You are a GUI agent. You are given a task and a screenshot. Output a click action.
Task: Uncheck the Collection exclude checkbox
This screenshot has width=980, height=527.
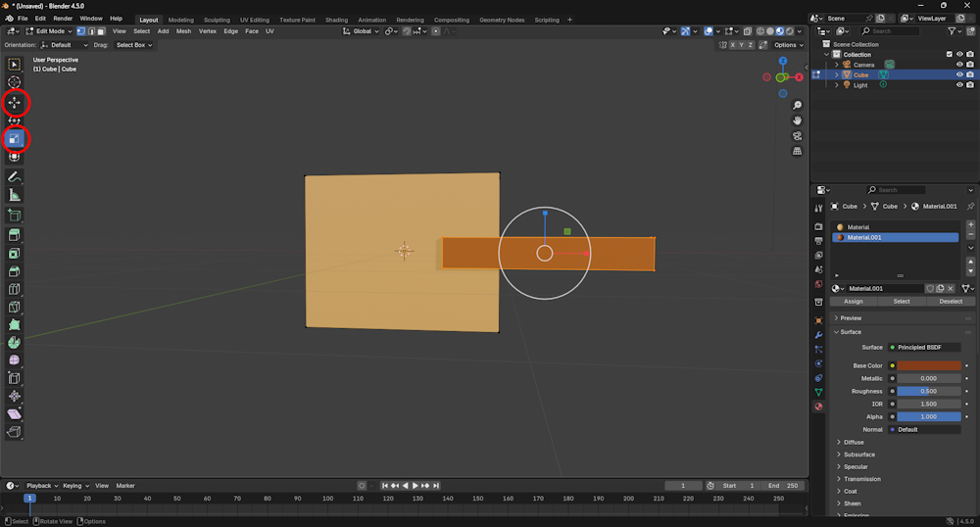pyautogui.click(x=949, y=55)
